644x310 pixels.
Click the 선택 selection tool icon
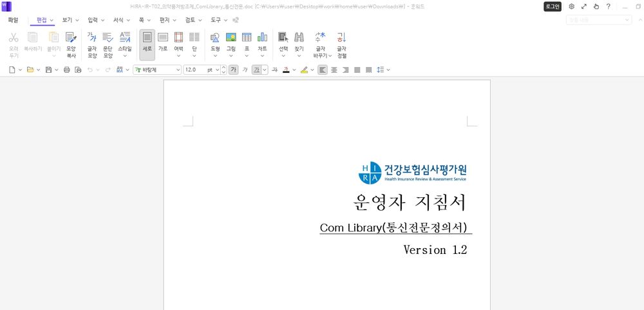coord(283,37)
